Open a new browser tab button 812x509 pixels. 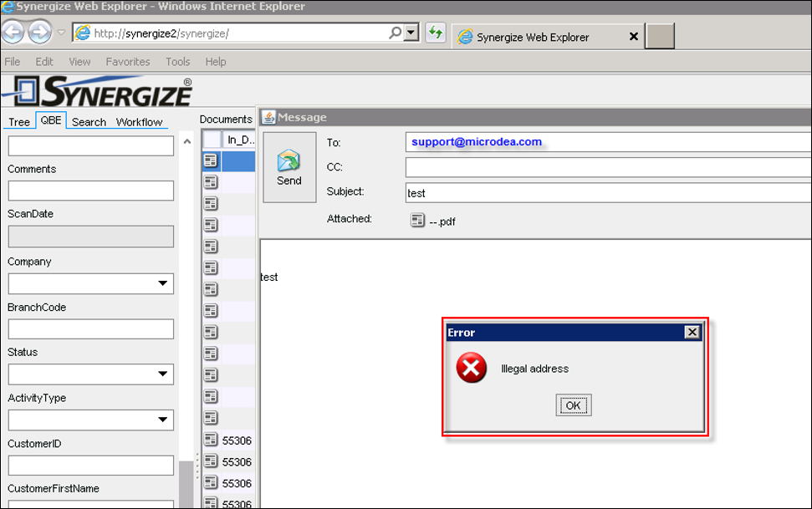[x=661, y=36]
